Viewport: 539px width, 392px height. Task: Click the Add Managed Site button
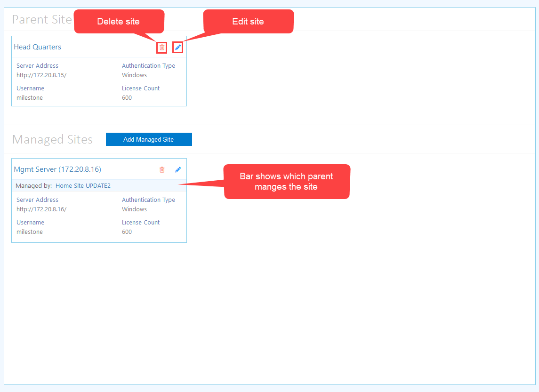(149, 139)
